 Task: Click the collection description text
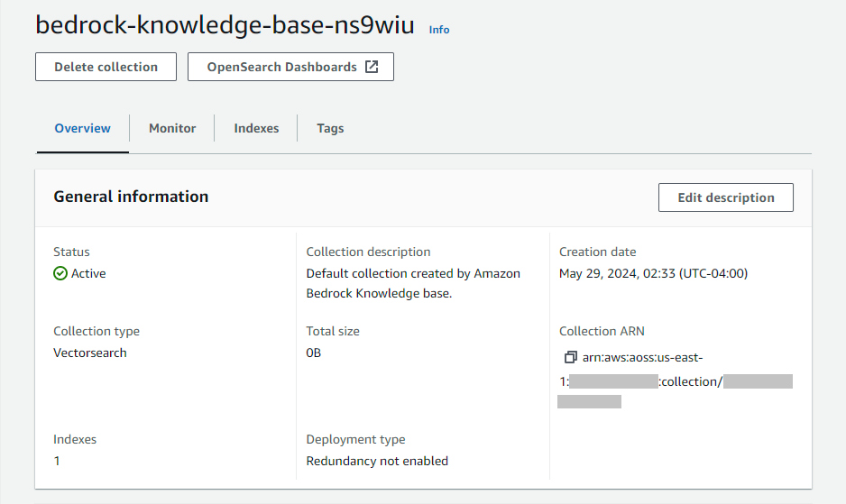point(413,283)
